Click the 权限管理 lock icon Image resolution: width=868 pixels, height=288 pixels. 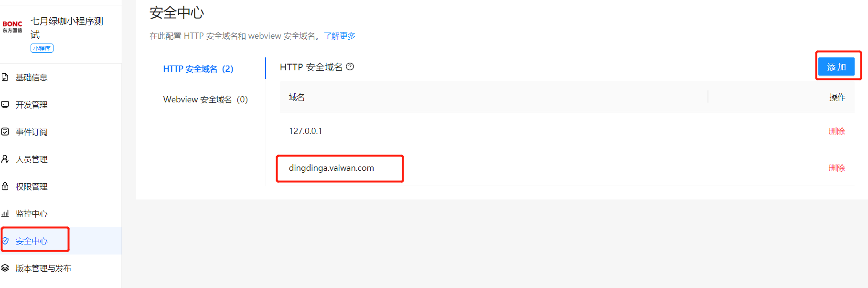pos(5,186)
